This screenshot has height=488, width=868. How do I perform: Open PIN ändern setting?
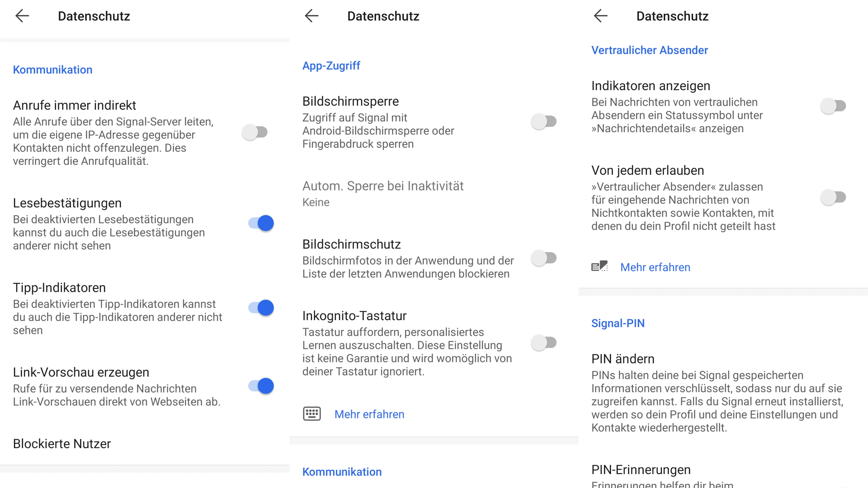click(723, 393)
